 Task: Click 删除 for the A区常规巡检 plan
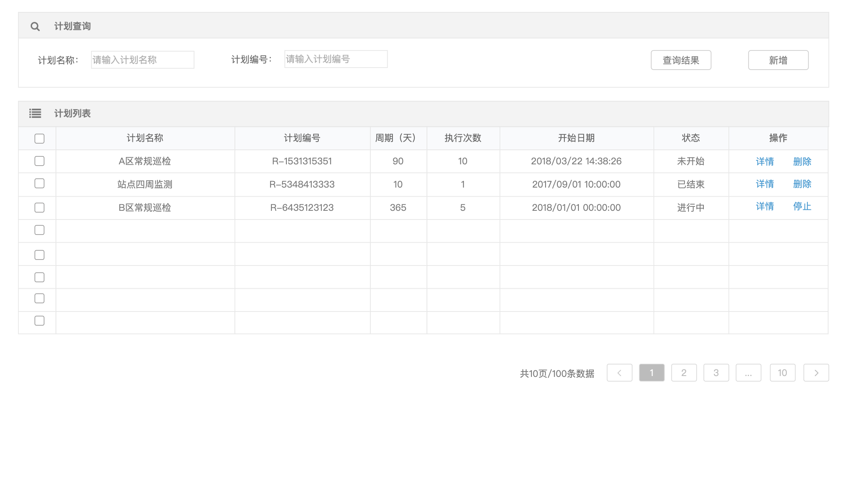802,162
